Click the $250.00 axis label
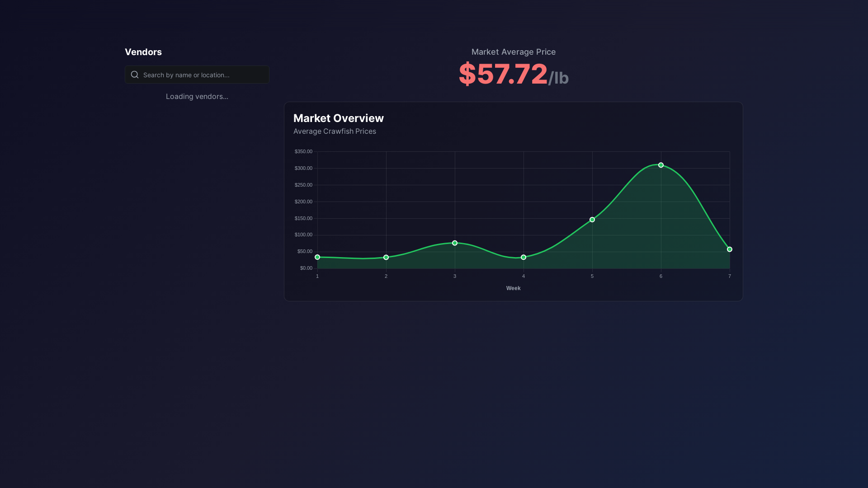 coord(303,185)
